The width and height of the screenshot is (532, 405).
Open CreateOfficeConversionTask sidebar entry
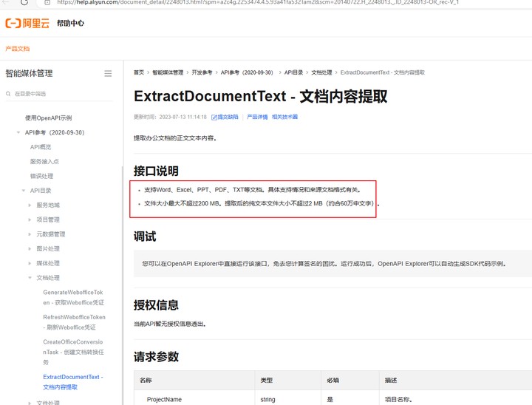74,352
